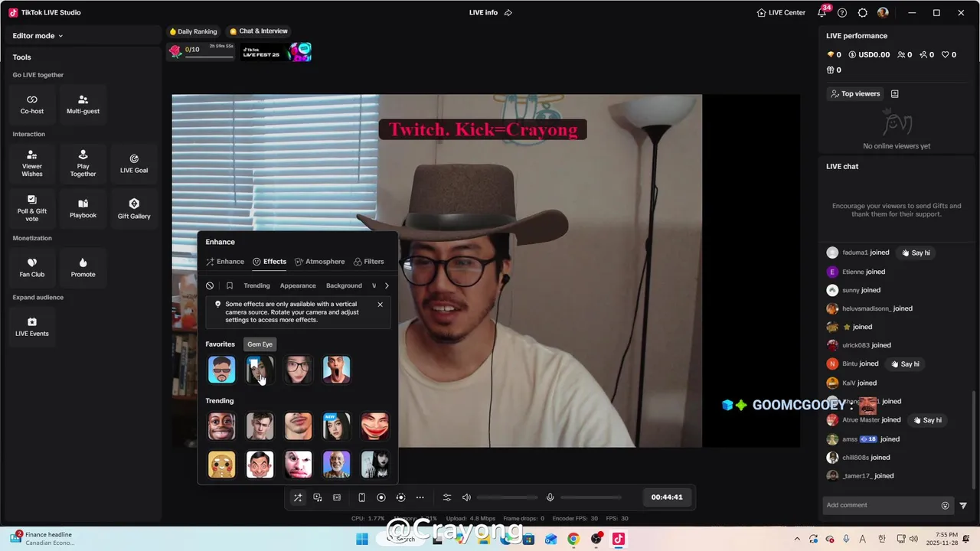Apply the sunglasses avatar favorite effect
The width and height of the screenshot is (980, 551).
221,370
